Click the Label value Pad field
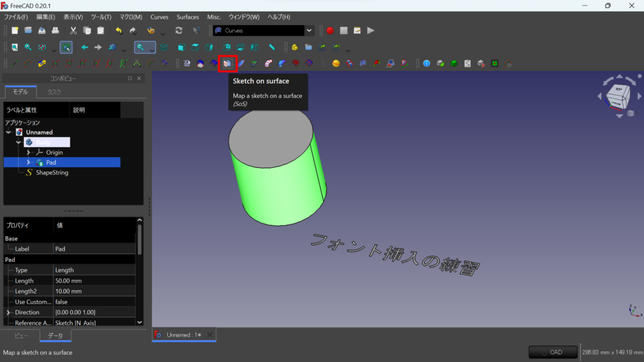Screen dimensions: 644x362 pyautogui.click(x=94, y=249)
